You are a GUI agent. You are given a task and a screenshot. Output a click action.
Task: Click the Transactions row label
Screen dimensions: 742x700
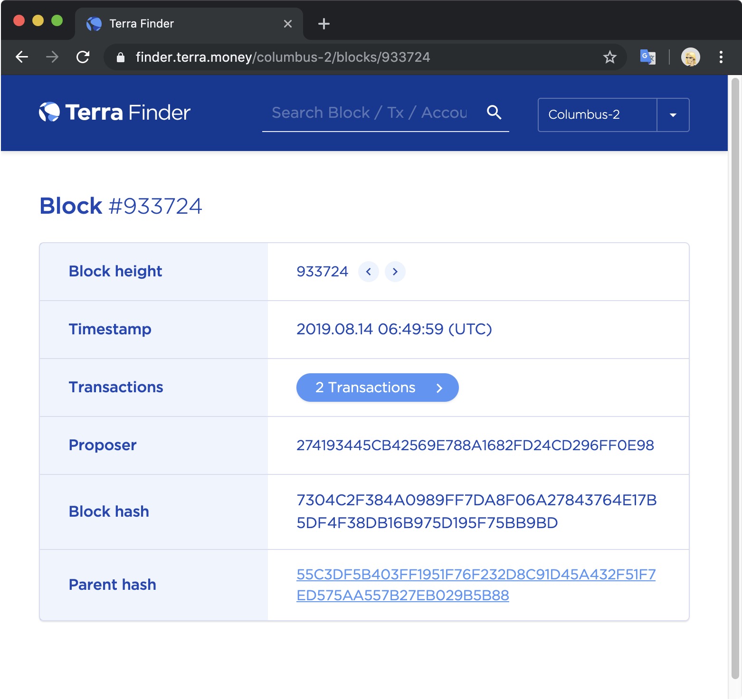click(116, 387)
